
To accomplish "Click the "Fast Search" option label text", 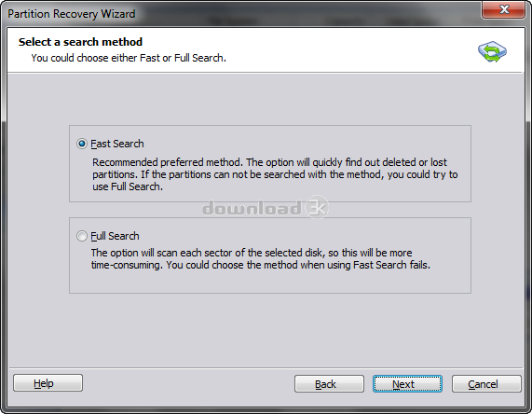I will click(117, 144).
